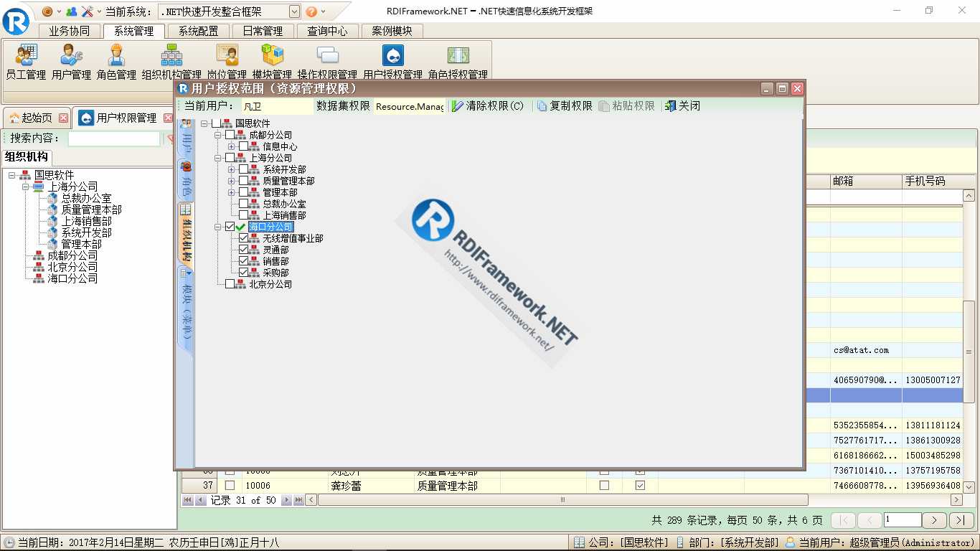Open the 当前系统 combo box dropdown
This screenshot has width=980, height=551.
[295, 11]
